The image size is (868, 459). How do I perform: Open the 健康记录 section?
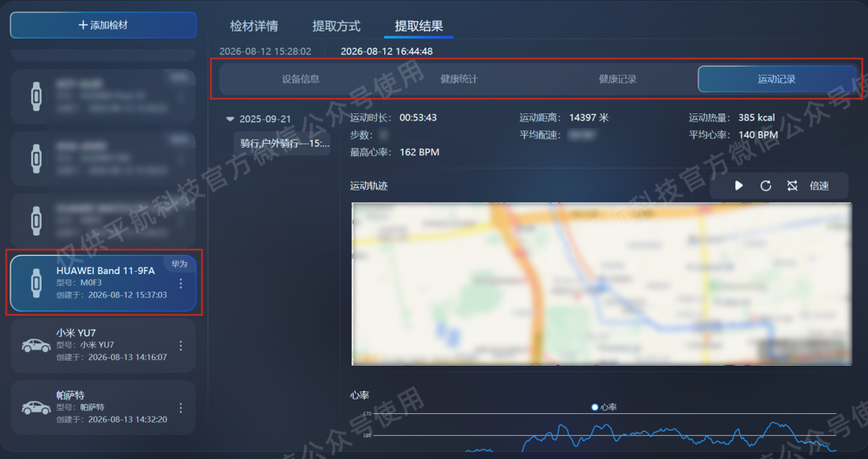click(618, 79)
